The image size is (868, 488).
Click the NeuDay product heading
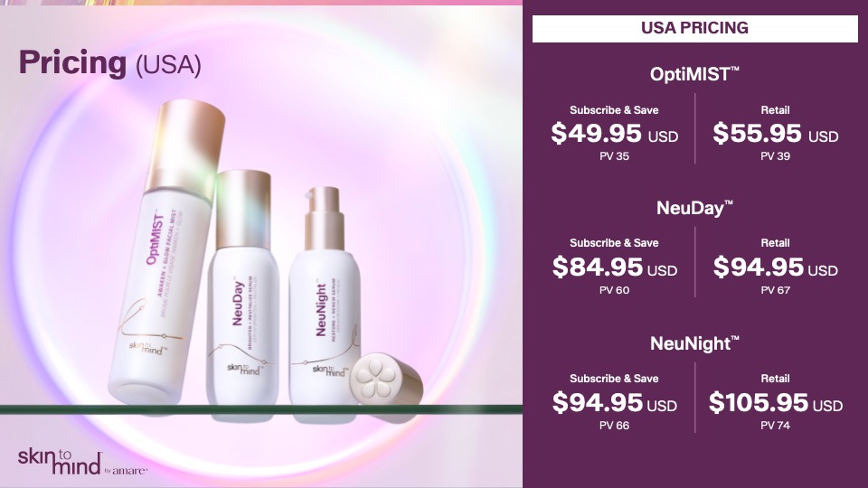click(x=694, y=208)
